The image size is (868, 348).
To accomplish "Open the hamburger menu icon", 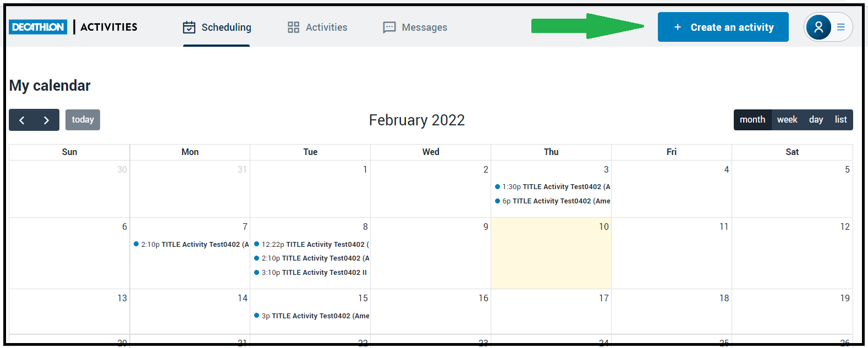I will 841,27.
